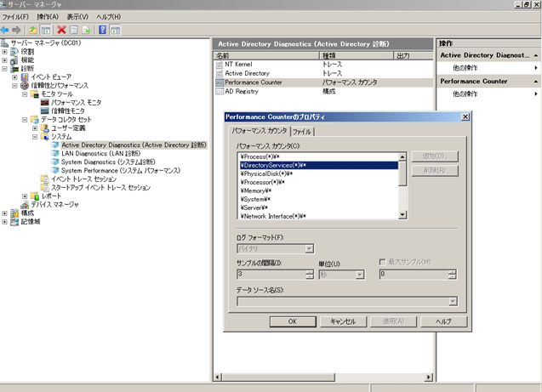Expand the ユーザー定義 tree node
The width and height of the screenshot is (542, 392).
(x=35, y=128)
